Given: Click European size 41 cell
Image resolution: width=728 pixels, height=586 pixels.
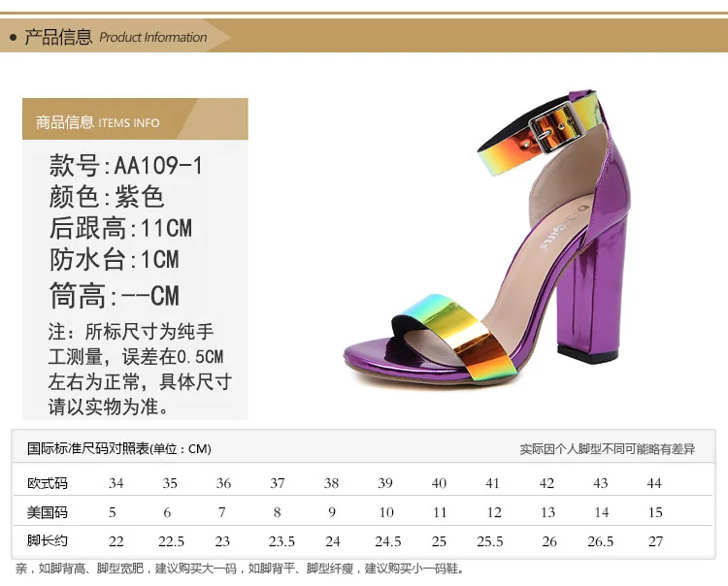Looking at the screenshot, I should 492,483.
